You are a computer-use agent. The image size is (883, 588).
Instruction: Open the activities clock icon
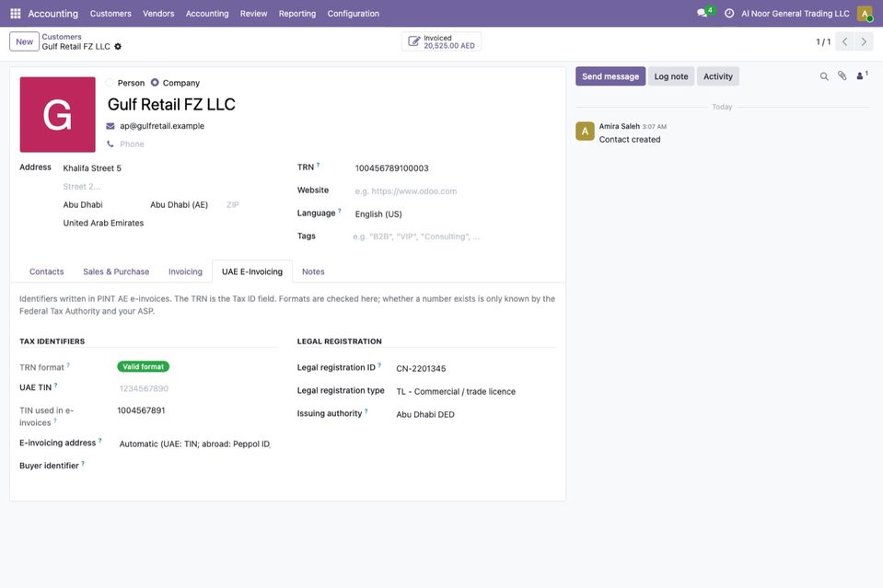728,13
